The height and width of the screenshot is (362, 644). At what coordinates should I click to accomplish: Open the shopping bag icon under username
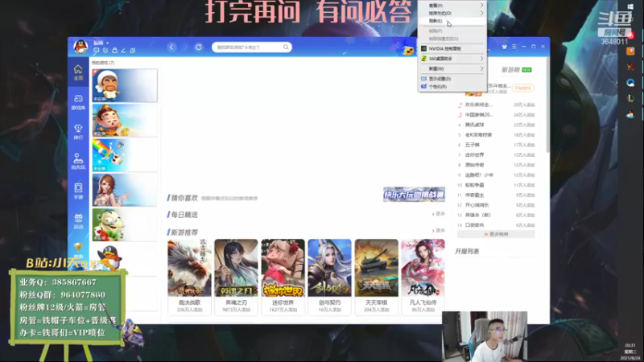click(114, 51)
